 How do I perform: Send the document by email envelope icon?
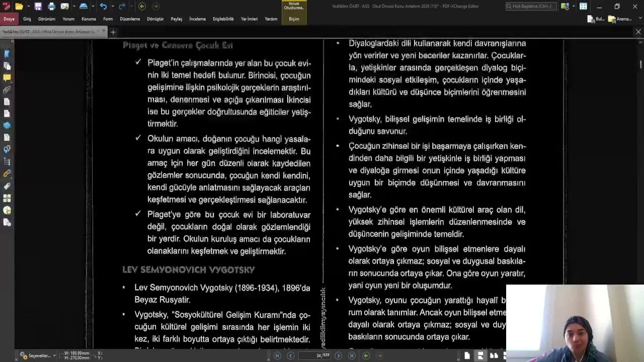[64, 7]
